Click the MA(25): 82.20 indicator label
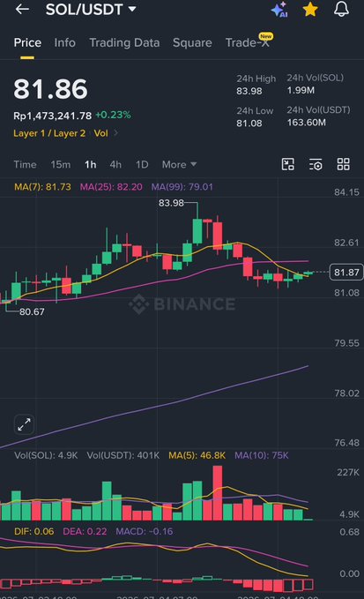Image resolution: width=364 pixels, height=599 pixels. coord(111,187)
